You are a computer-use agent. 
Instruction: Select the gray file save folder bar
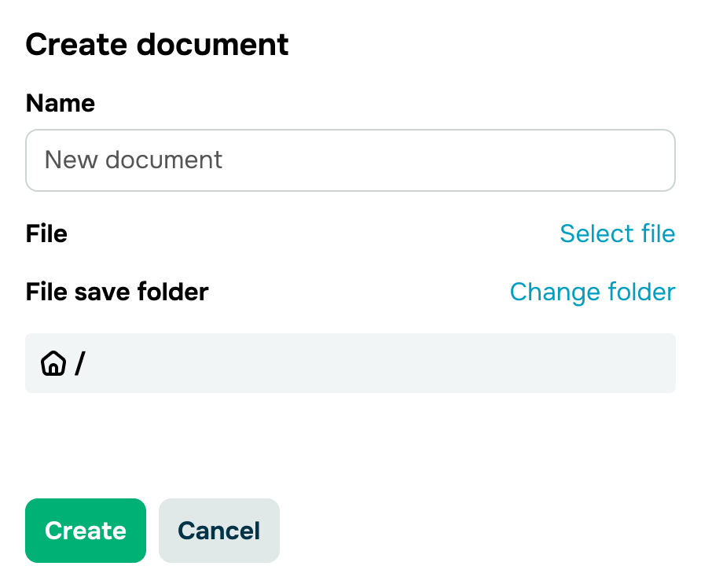click(350, 363)
